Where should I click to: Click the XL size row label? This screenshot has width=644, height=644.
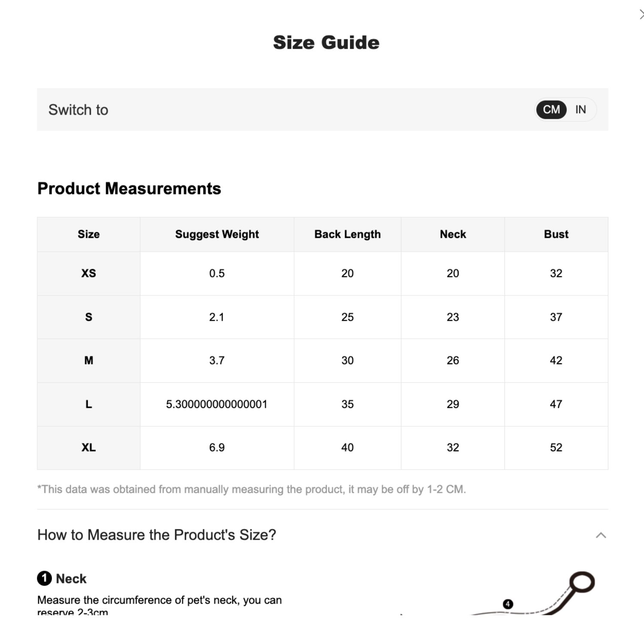tap(88, 448)
